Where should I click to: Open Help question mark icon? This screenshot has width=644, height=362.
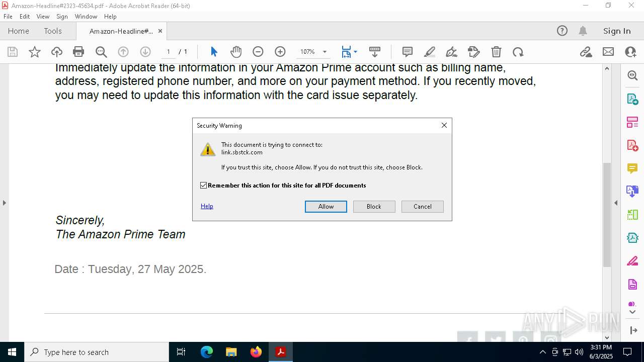coord(562,31)
